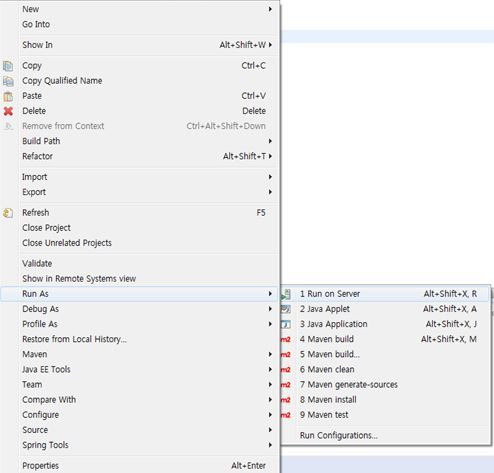
Task: Open the Maven submenu
Action: (140, 354)
